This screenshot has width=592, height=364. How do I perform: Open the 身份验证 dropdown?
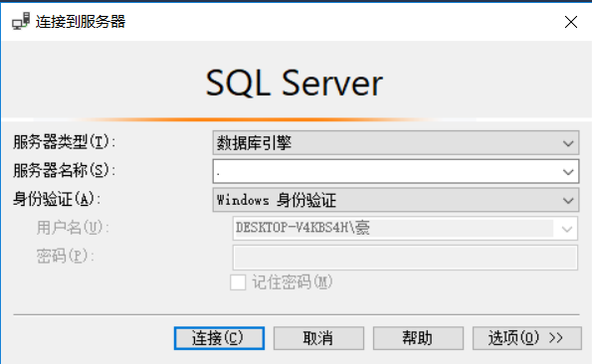[x=396, y=200]
